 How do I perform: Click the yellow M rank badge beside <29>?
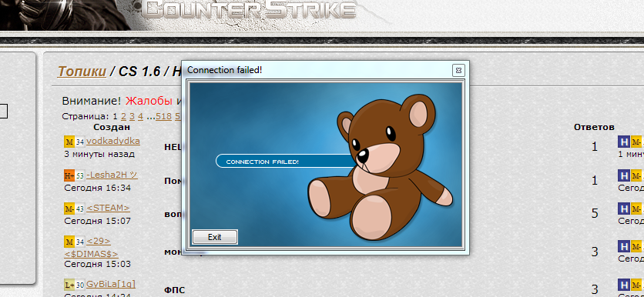tap(69, 242)
